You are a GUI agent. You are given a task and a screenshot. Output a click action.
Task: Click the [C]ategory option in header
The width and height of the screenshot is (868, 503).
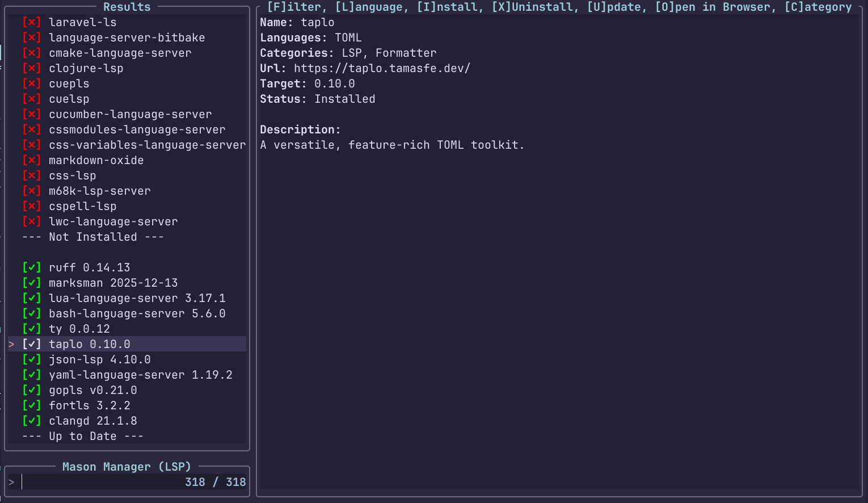pyautogui.click(x=818, y=7)
